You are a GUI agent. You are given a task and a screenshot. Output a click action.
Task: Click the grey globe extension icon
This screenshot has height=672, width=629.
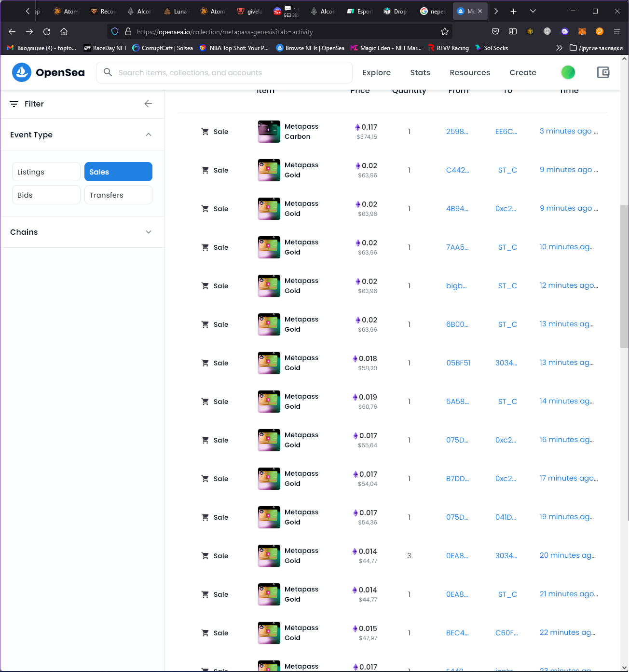coord(547,32)
